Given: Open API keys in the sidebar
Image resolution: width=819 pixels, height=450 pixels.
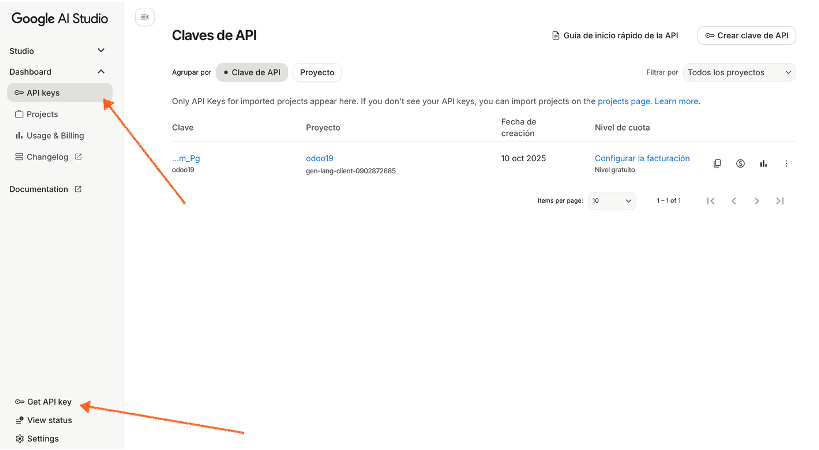Looking at the screenshot, I should tap(60, 92).
